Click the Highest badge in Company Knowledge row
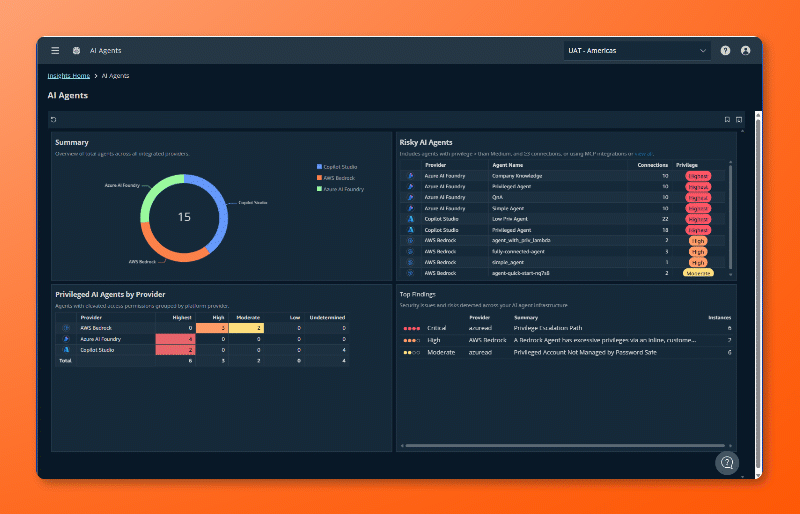The image size is (800, 514). tap(698, 176)
